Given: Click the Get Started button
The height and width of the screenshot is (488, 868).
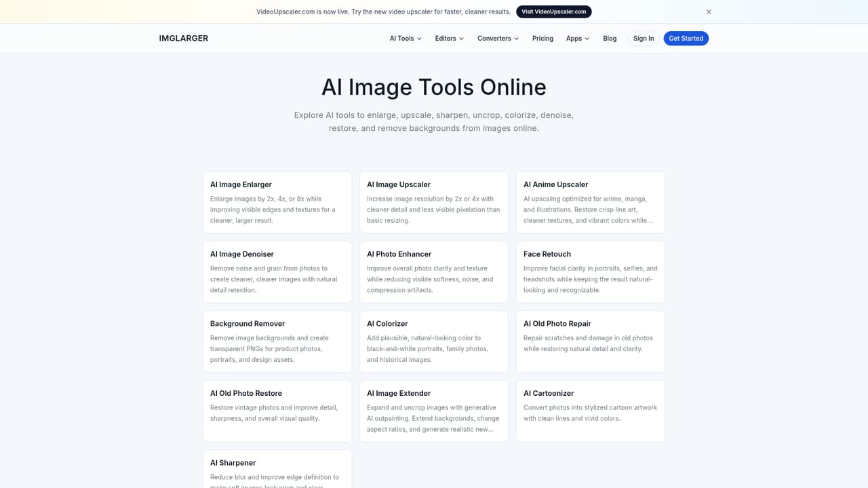Looking at the screenshot, I should tap(686, 39).
